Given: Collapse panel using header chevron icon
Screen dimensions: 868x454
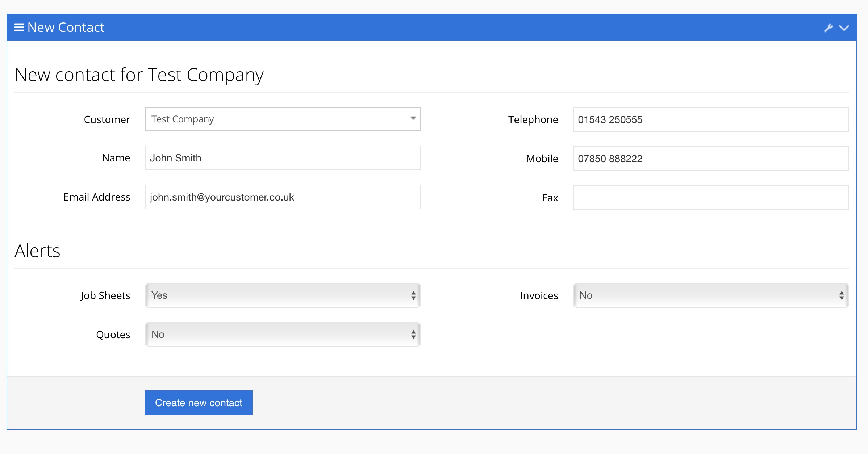Looking at the screenshot, I should [x=844, y=28].
